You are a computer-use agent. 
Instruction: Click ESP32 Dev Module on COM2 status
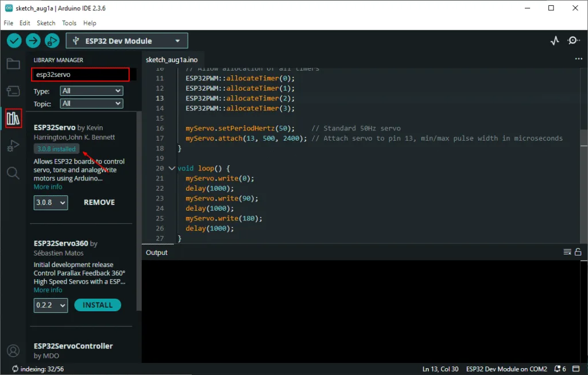pos(506,369)
